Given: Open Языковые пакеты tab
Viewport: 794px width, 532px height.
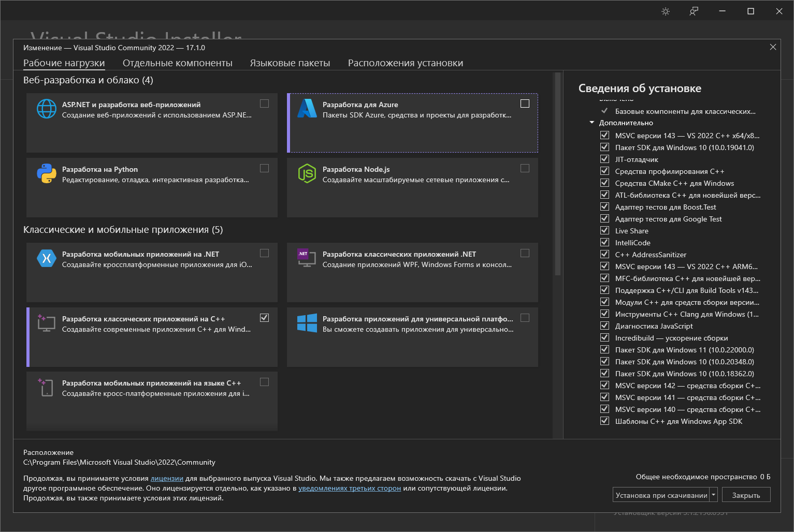Looking at the screenshot, I should 290,63.
